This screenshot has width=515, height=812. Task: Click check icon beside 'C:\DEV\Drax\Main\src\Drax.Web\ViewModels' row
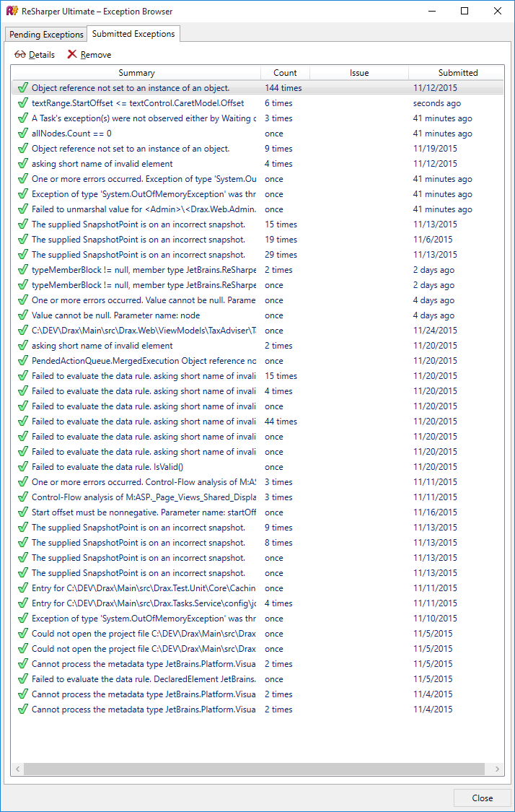(x=23, y=330)
